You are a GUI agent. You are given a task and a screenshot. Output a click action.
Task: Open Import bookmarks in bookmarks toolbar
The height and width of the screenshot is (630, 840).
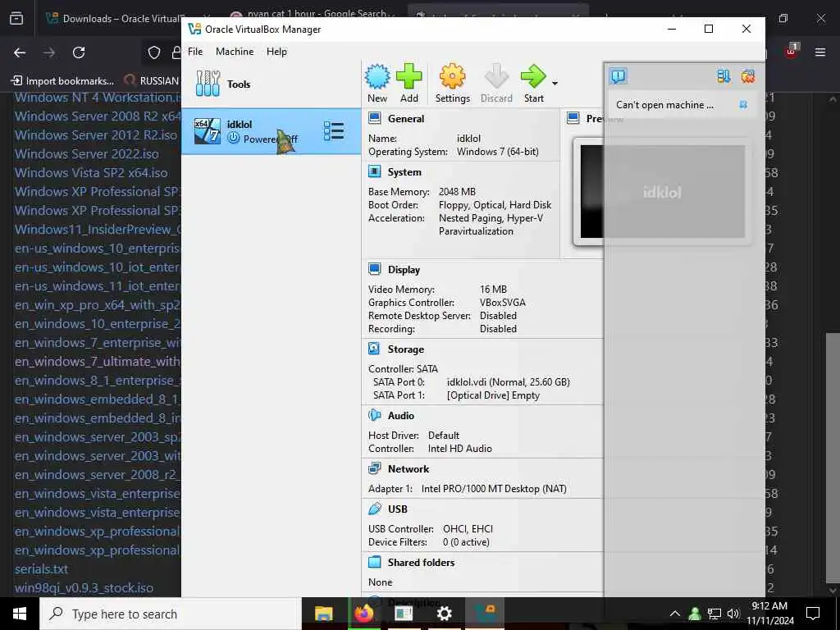[62, 81]
